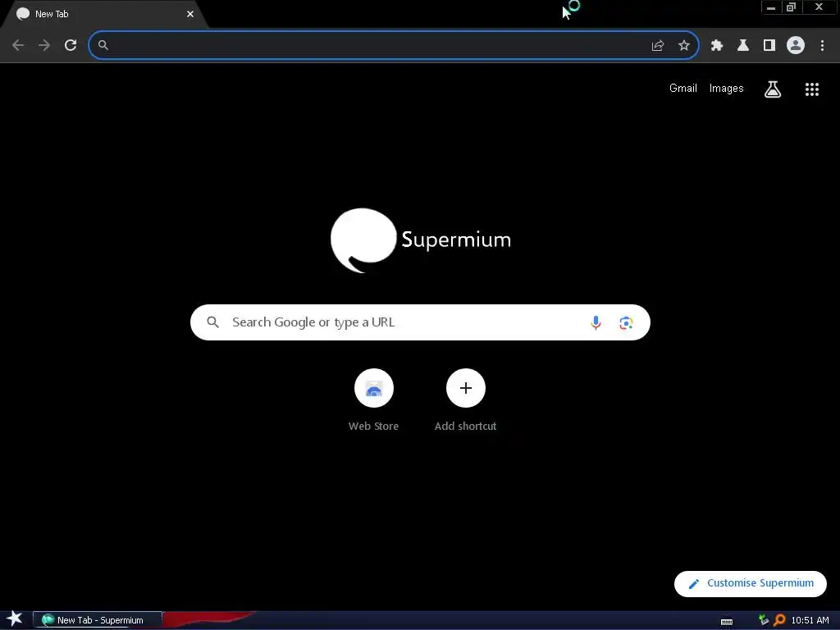Search by image with the lens icon

tap(626, 323)
